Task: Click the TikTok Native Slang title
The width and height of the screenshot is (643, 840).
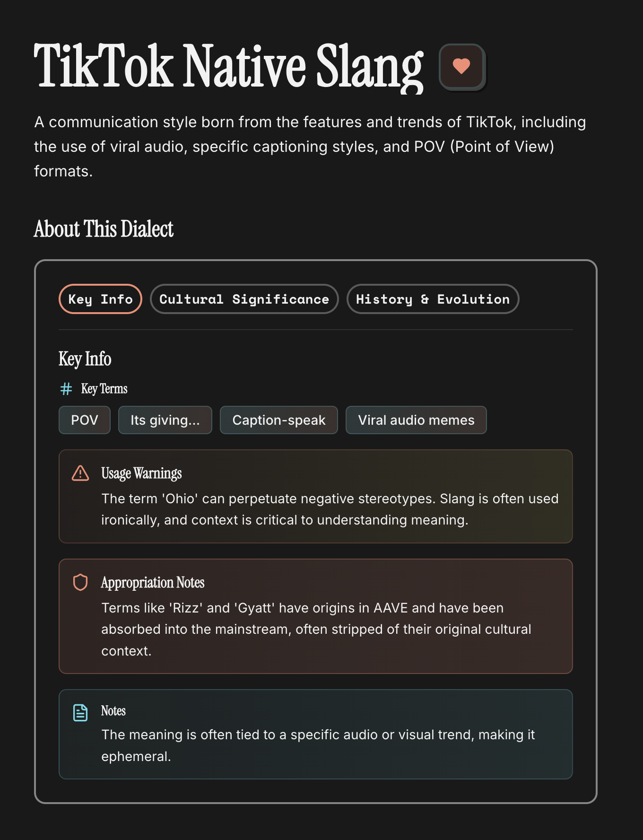Action: pos(228,66)
